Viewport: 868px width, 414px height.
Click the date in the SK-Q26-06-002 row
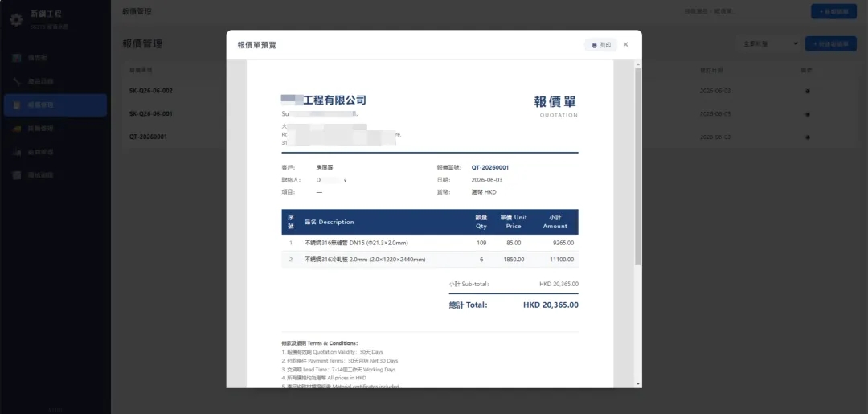click(x=715, y=91)
